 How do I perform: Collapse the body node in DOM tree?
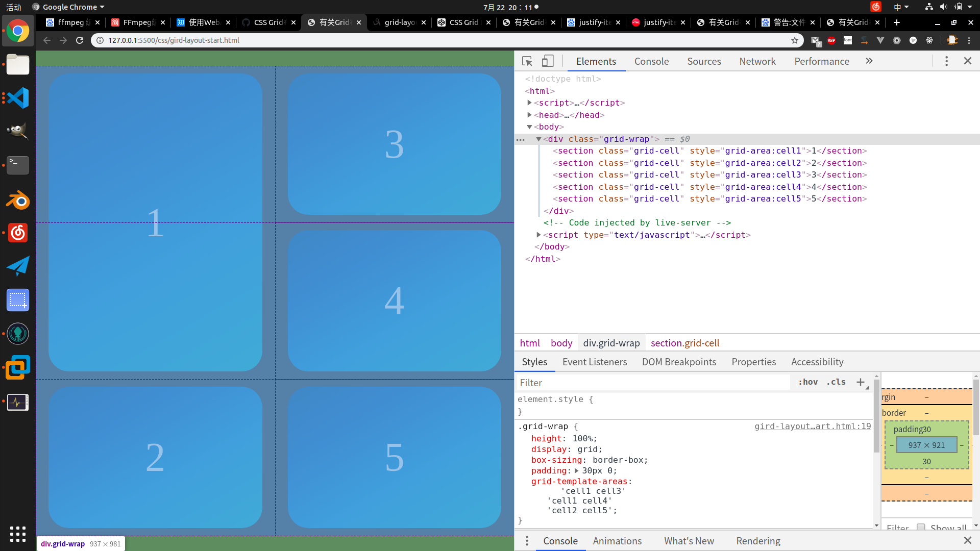coord(529,127)
